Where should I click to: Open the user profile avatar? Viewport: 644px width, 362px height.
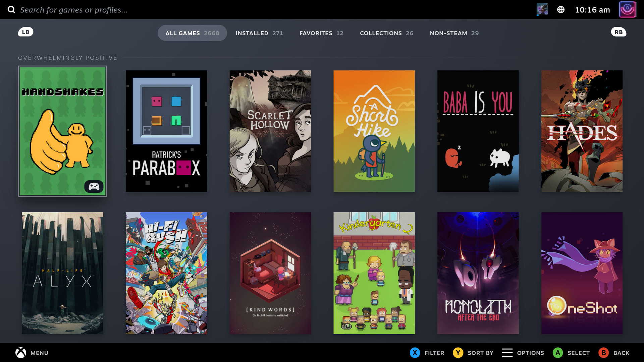tap(627, 9)
